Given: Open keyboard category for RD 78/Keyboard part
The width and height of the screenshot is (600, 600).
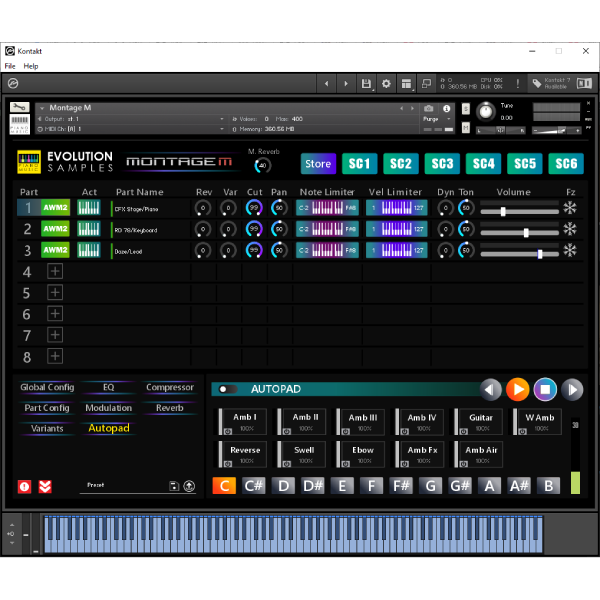Looking at the screenshot, I should 89,229.
